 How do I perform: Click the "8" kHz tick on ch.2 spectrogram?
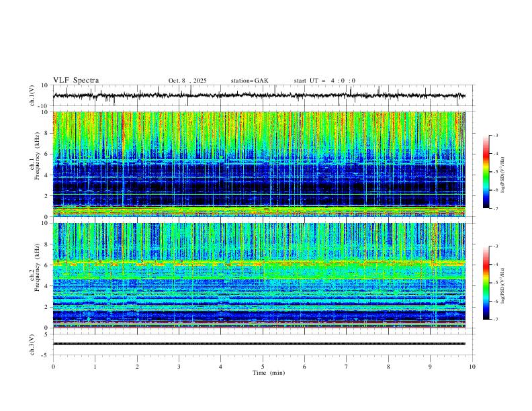click(x=47, y=244)
